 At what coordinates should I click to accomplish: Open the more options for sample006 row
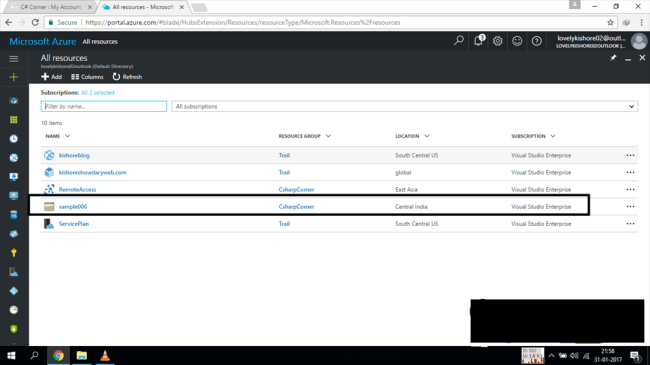630,207
